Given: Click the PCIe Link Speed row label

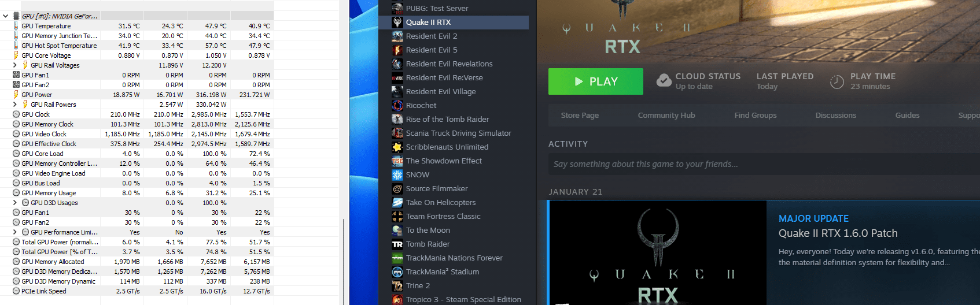Looking at the screenshot, I should coord(43,291).
